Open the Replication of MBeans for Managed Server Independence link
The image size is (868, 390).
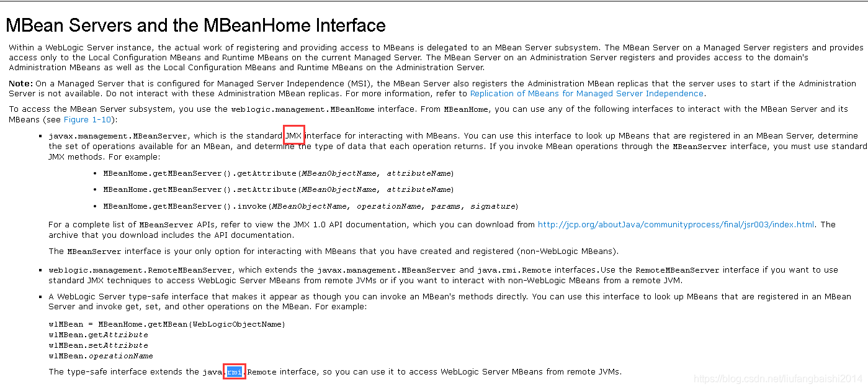586,94
